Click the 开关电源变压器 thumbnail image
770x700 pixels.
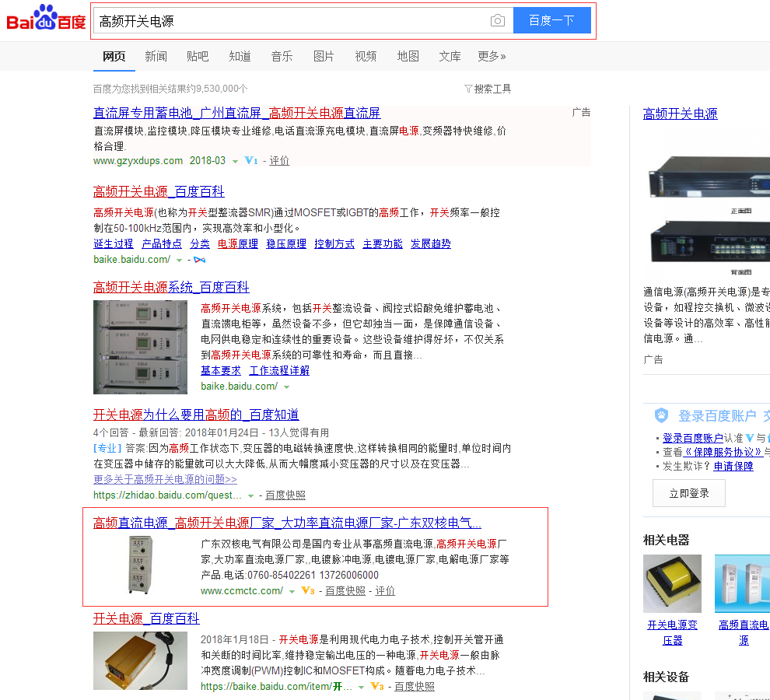click(x=672, y=583)
